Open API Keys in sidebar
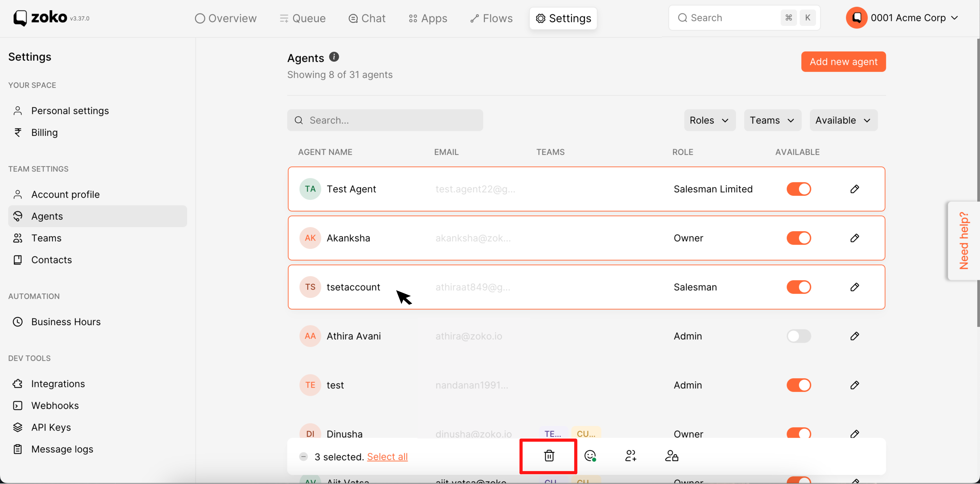The image size is (980, 484). [x=97, y=427]
